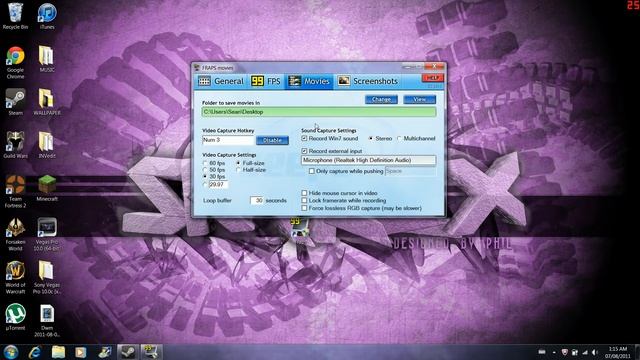Image resolution: width=640 pixels, height=360 pixels.
Task: Select the 30 fps radio option
Action: [x=205, y=176]
